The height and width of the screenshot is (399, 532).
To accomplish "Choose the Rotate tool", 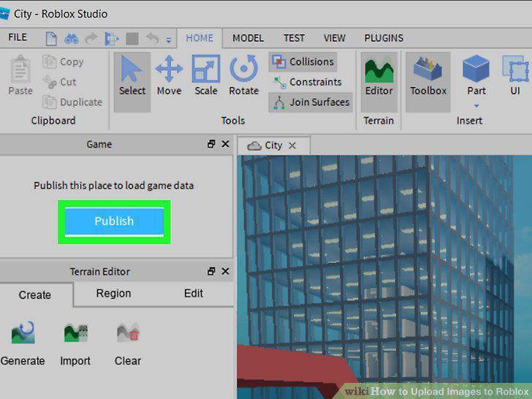I will point(243,76).
